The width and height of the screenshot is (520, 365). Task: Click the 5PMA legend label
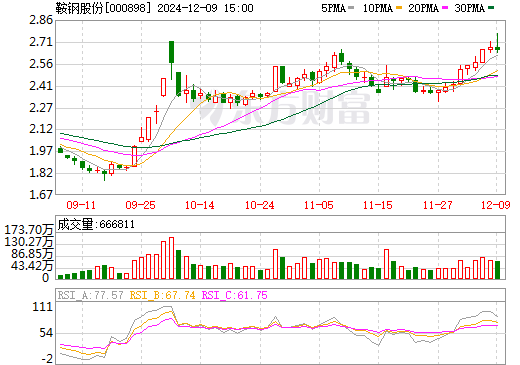point(333,8)
